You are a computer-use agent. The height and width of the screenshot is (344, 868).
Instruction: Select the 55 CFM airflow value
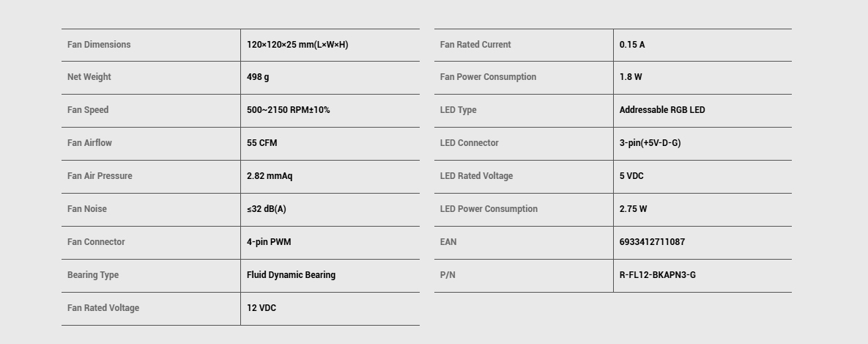coord(261,143)
